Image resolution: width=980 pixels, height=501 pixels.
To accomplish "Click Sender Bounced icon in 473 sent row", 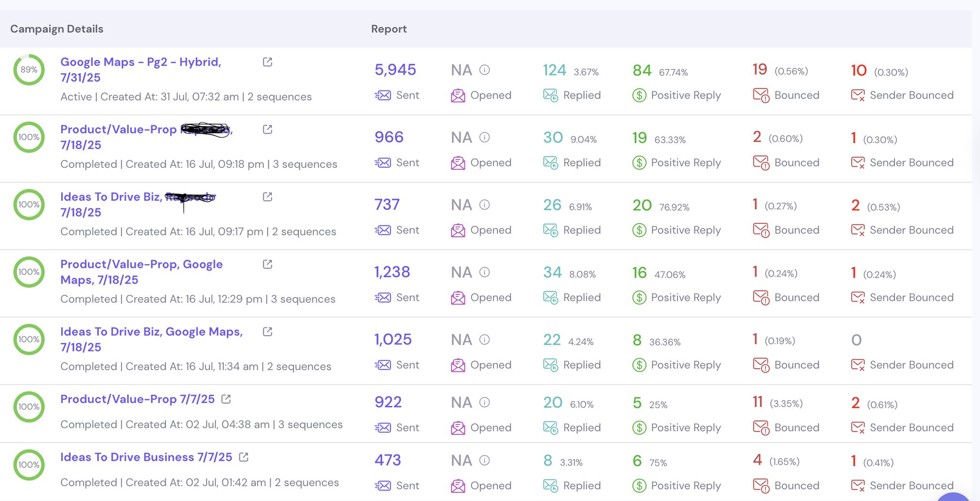I will (x=857, y=486).
